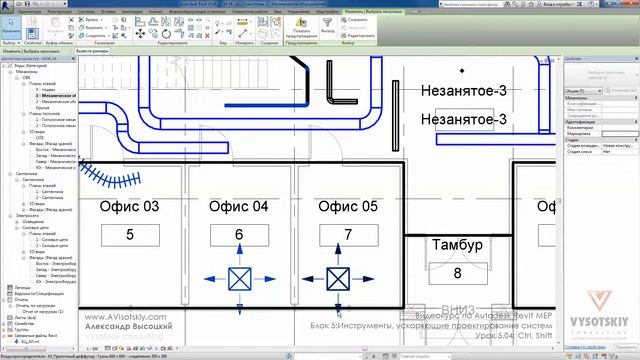
Task: Collapse the Отчеты tree node
Action: pos(4,300)
